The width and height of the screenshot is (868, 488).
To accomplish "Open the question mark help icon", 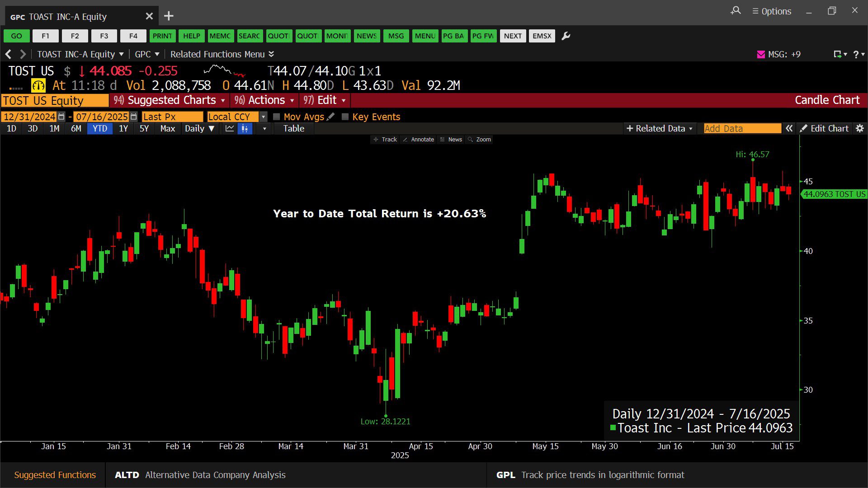I will click(x=856, y=54).
